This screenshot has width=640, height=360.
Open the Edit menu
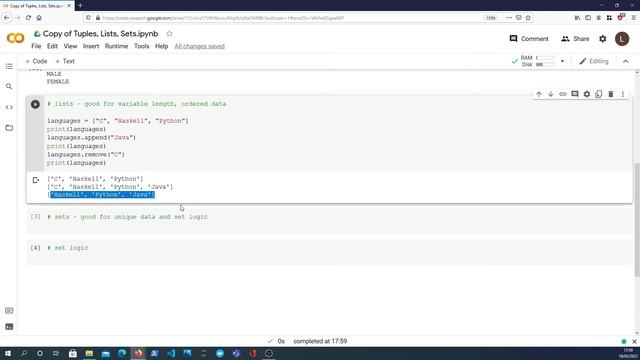tap(52, 46)
